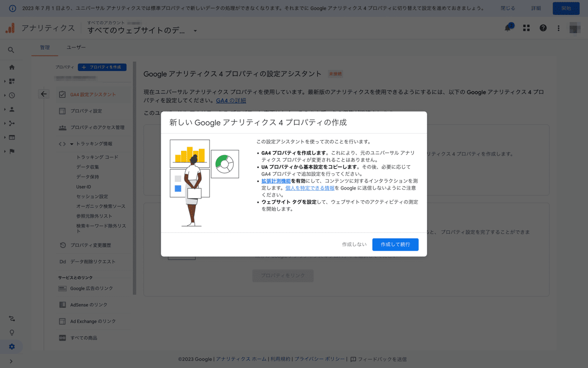588x368 pixels.
Task: Expand the audience section arrow in sidebar
Action: [x=5, y=109]
